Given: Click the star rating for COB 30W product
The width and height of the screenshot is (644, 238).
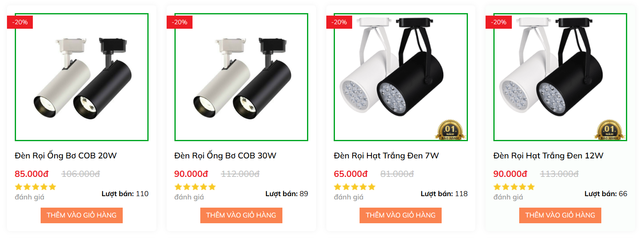Looking at the screenshot, I should (195, 187).
